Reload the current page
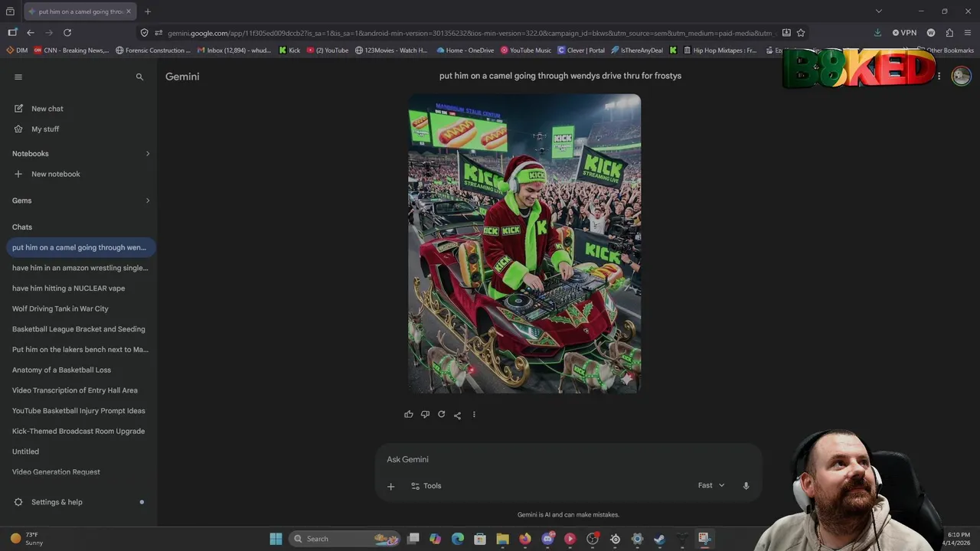The image size is (980, 551). [67, 33]
